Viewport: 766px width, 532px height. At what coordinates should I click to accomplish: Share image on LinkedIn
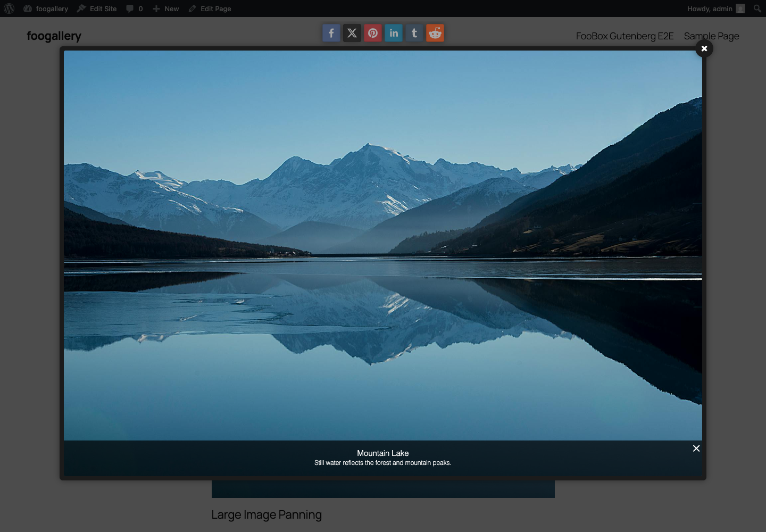[394, 33]
